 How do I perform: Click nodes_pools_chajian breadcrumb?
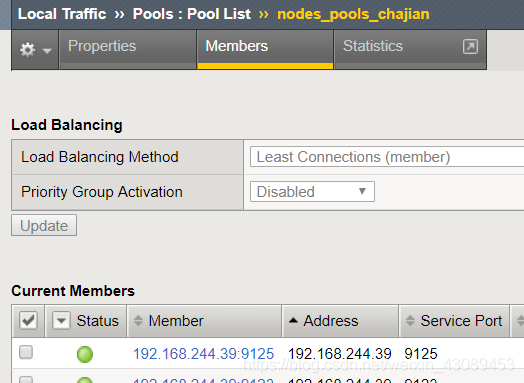click(353, 14)
